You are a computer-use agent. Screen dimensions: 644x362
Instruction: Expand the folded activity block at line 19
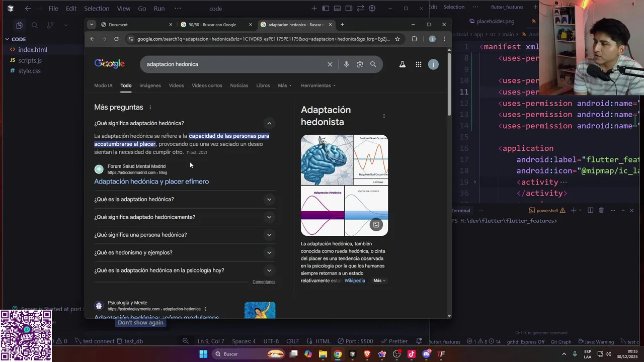click(474, 182)
